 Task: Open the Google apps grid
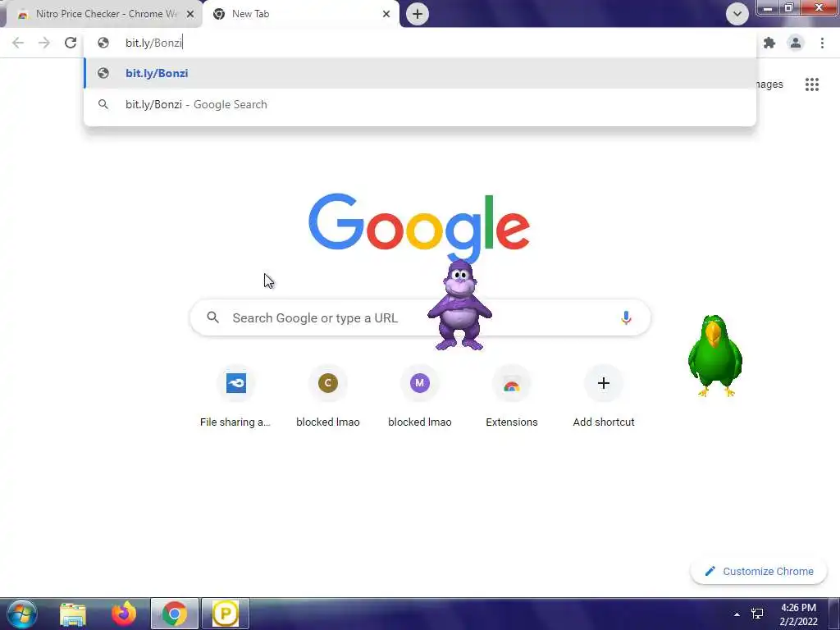point(811,84)
